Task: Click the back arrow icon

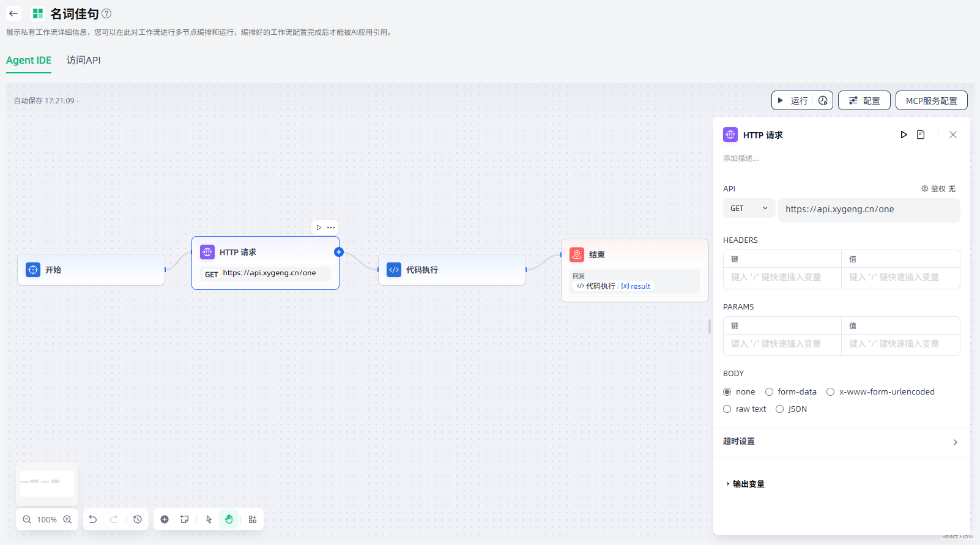Action: pyautogui.click(x=13, y=13)
